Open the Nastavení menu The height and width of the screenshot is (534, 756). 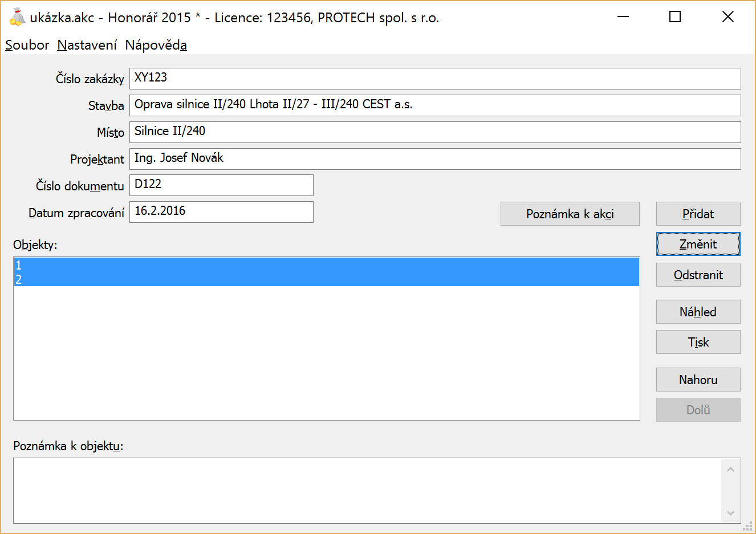87,45
